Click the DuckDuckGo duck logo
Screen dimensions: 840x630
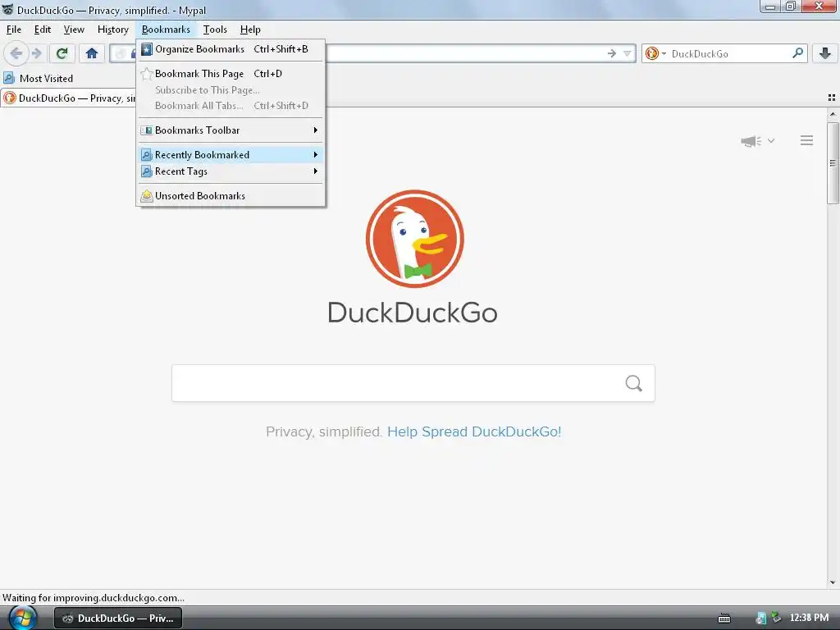(414, 239)
